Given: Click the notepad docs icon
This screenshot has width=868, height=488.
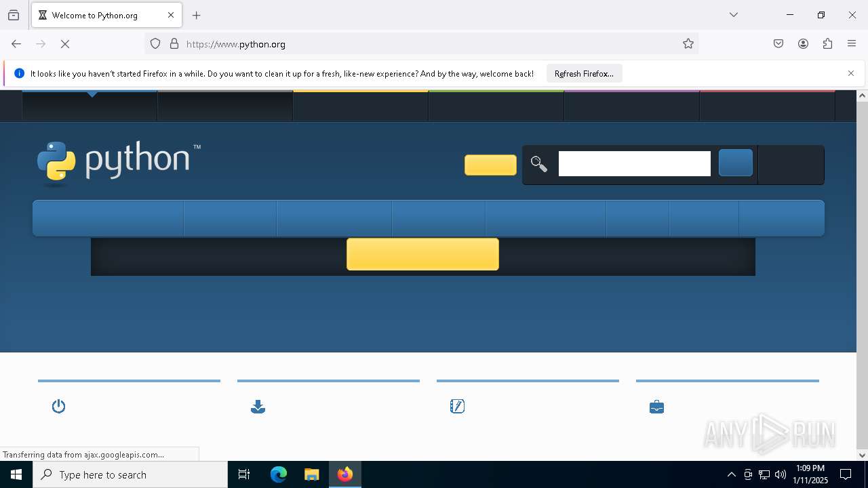Looking at the screenshot, I should (457, 406).
